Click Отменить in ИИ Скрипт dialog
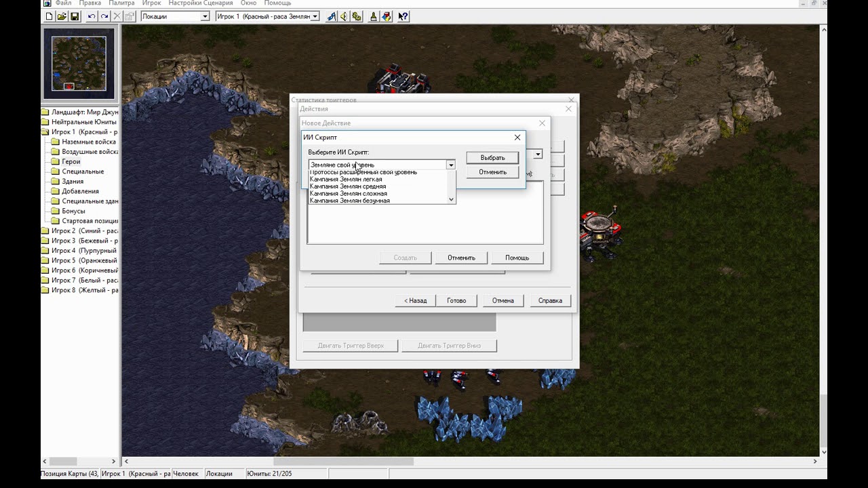 (492, 172)
